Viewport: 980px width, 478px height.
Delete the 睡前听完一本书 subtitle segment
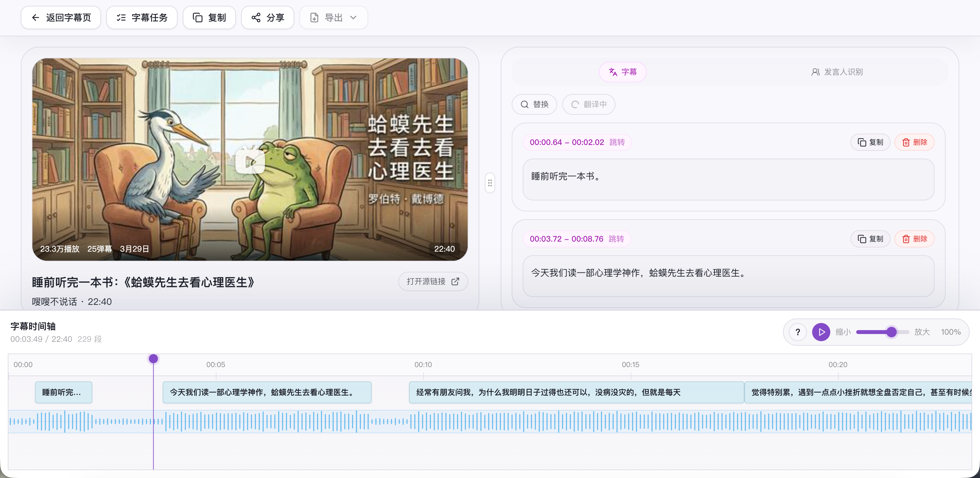(915, 142)
